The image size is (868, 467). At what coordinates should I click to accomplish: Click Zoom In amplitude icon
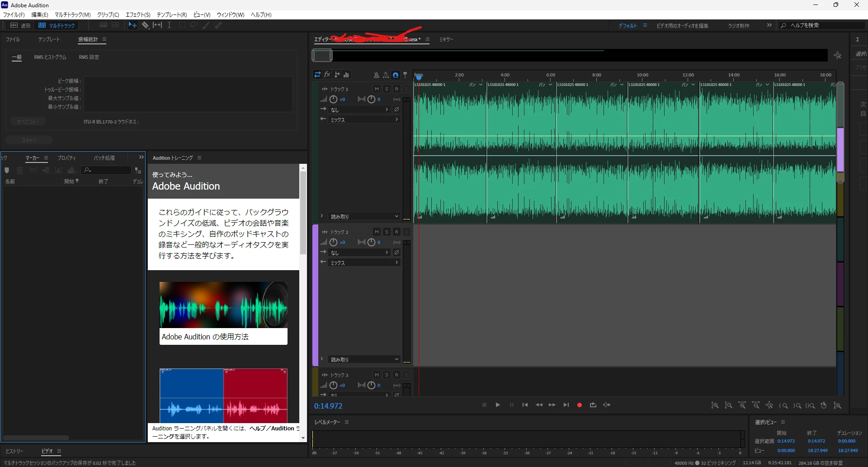click(715, 405)
